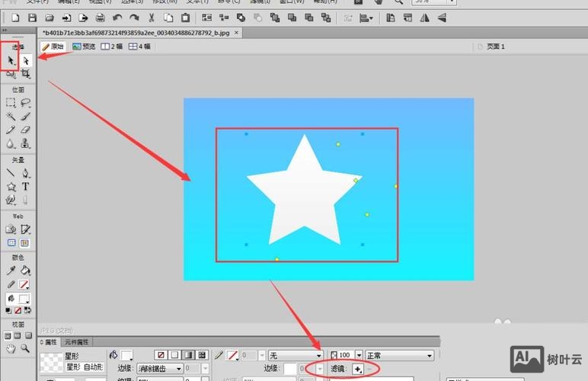Switch to 预览 preview view
The width and height of the screenshot is (588, 381).
pos(84,46)
